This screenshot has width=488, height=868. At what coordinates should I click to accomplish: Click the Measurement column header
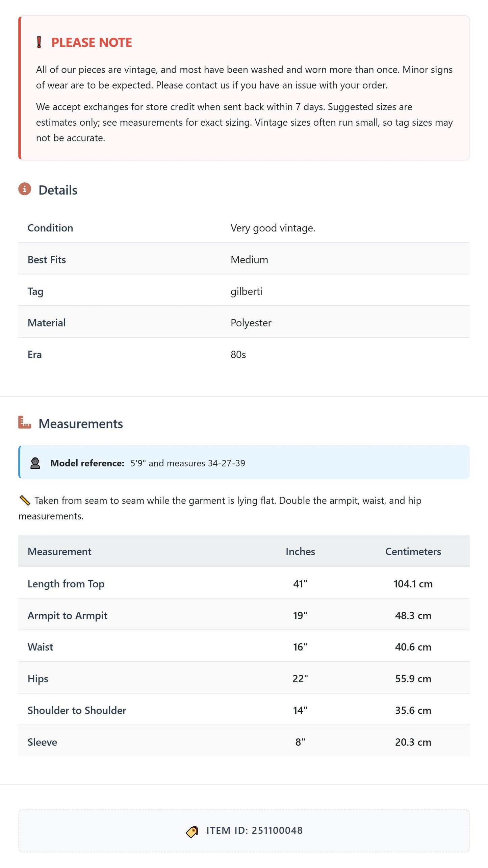[59, 552]
